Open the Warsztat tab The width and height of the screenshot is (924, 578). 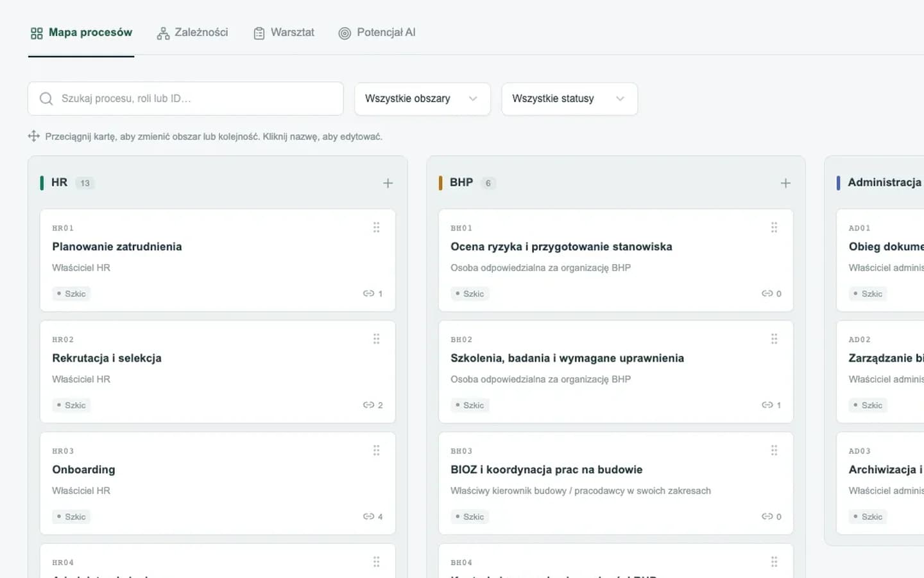[x=284, y=33]
